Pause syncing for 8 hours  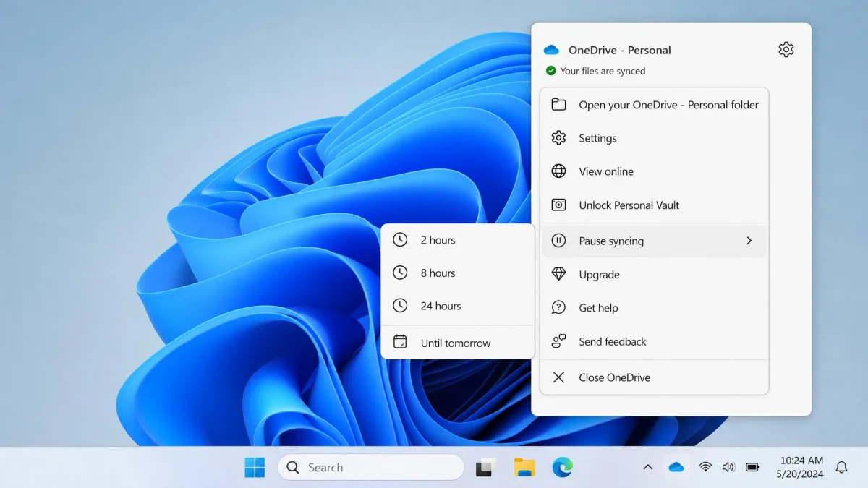coord(458,273)
